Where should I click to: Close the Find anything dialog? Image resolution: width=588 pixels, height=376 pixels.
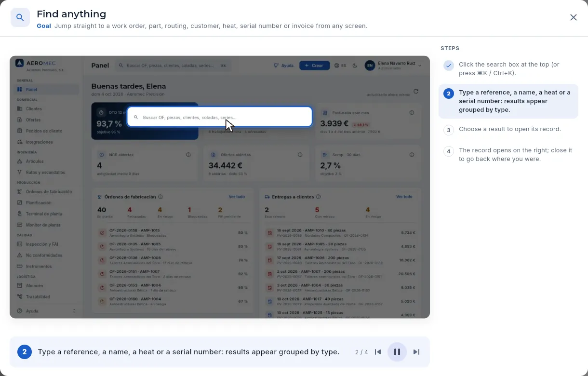coord(573,17)
